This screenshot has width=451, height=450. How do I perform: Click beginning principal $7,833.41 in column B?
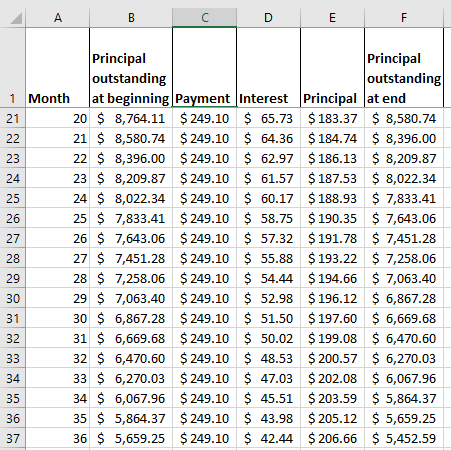(131, 218)
